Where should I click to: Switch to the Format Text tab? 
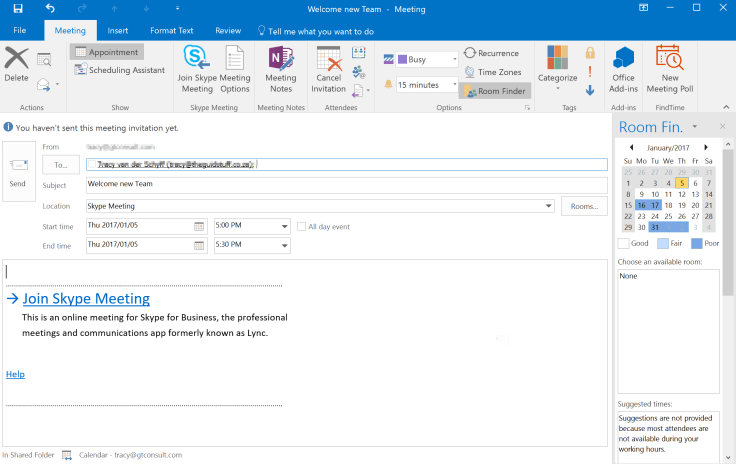[x=174, y=31]
